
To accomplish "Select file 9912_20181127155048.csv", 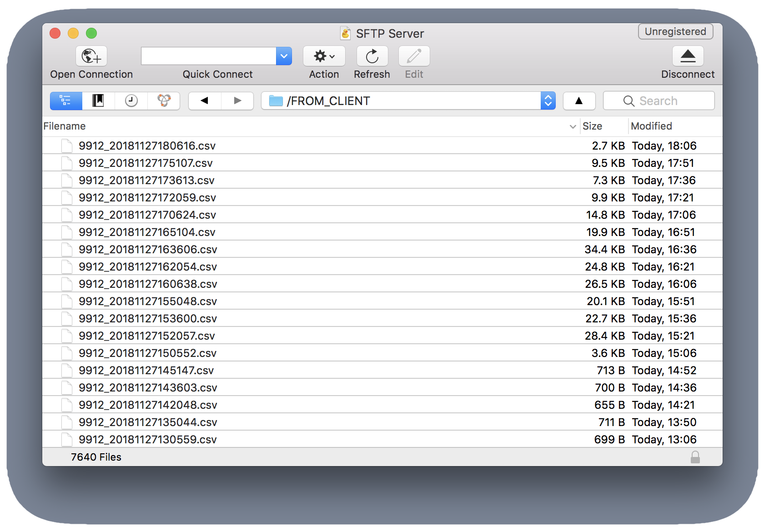I will click(382, 301).
